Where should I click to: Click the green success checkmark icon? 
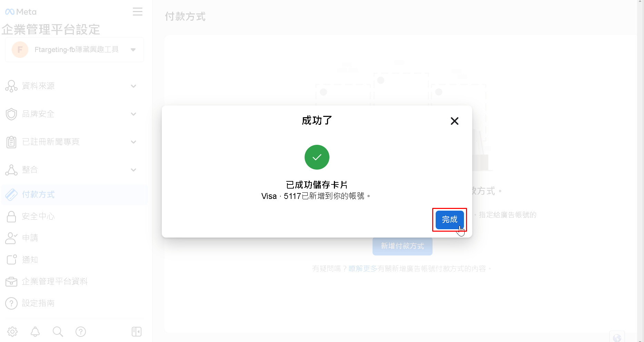pos(317,157)
